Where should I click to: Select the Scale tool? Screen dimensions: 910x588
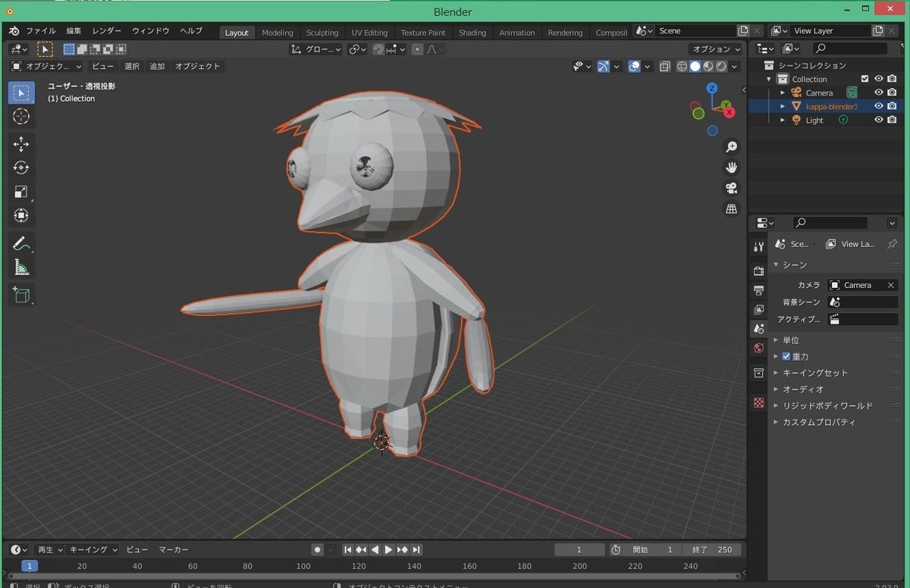pos(21,192)
